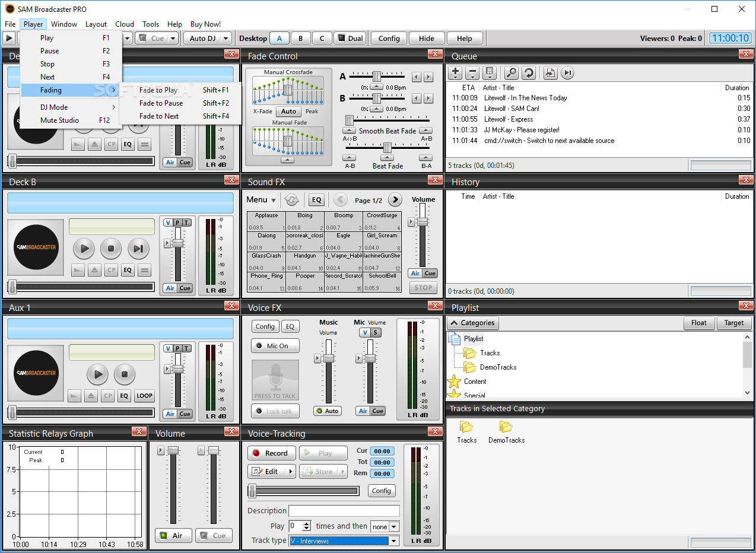Viewport: 756px width, 553px height.
Task: Open the EQ on Deck B
Action: (x=128, y=270)
